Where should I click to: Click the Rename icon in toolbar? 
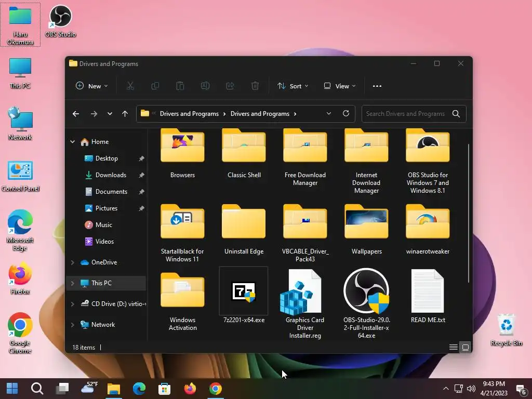[x=205, y=86]
